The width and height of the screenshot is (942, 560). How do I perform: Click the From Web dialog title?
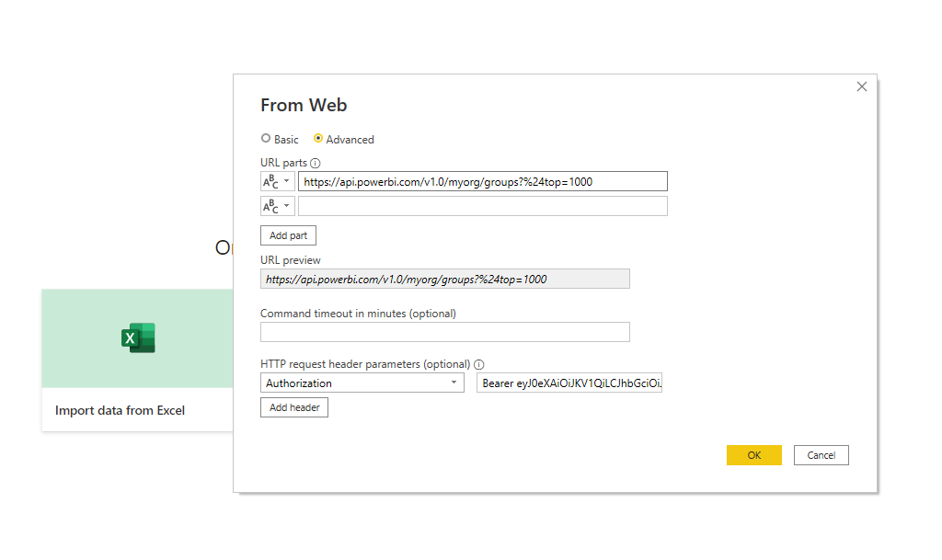pyautogui.click(x=304, y=105)
